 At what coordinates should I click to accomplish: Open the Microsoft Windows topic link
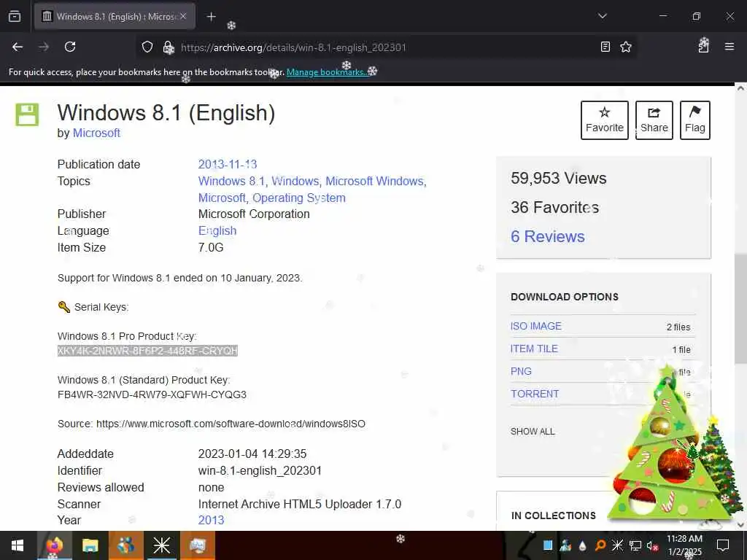tap(374, 181)
